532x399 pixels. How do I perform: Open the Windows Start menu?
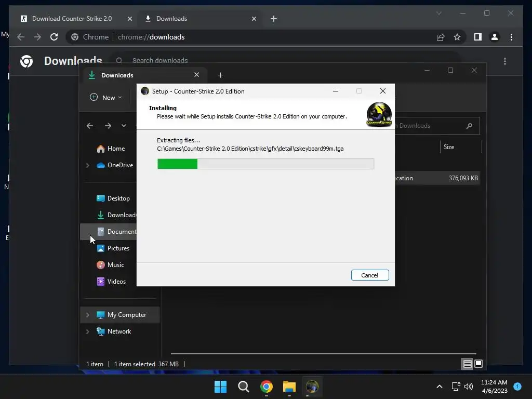pos(220,387)
